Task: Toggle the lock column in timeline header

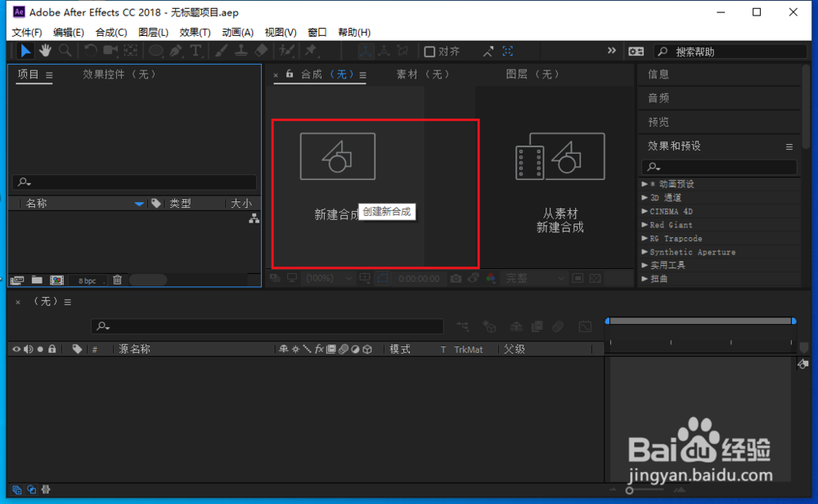Action: (x=52, y=349)
